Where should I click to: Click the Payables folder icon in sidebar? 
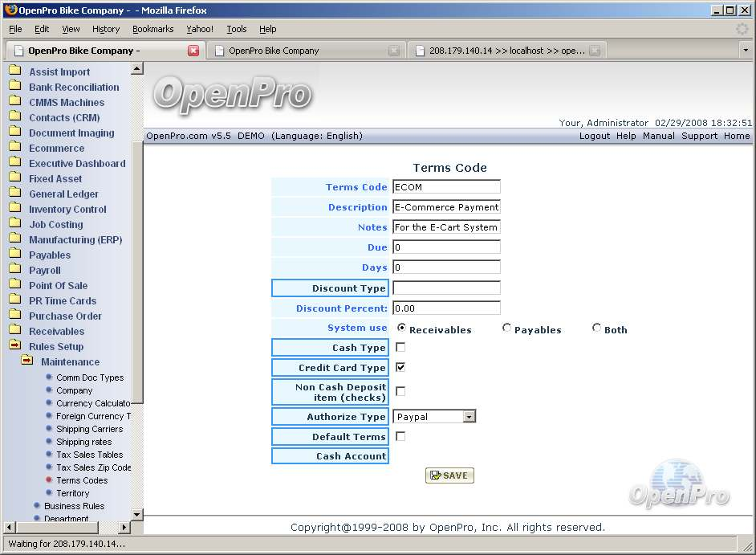[14, 255]
